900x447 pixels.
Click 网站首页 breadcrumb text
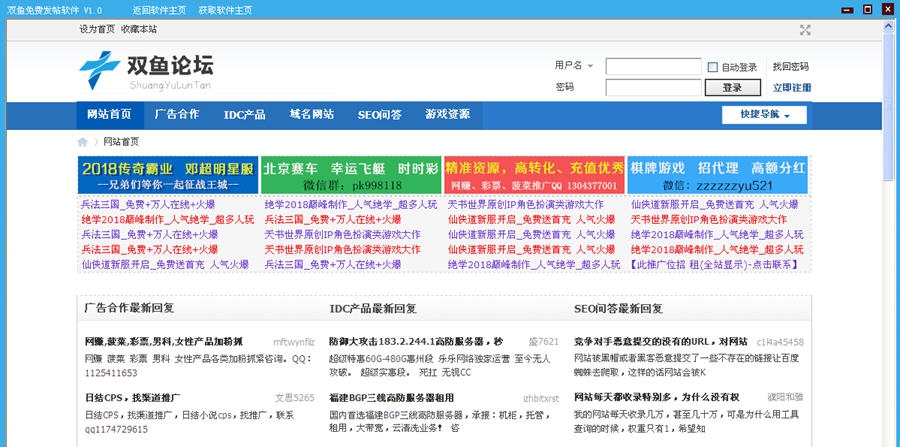(x=121, y=142)
